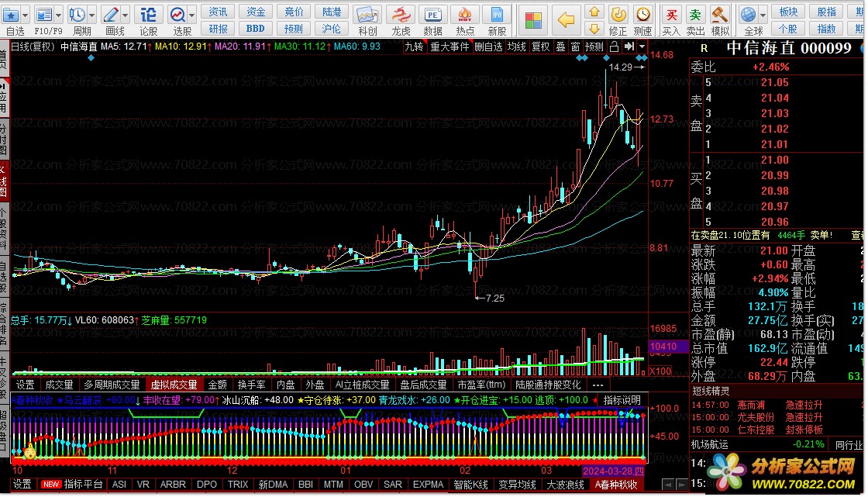Open the 自选 watchlist icon

coord(11,15)
